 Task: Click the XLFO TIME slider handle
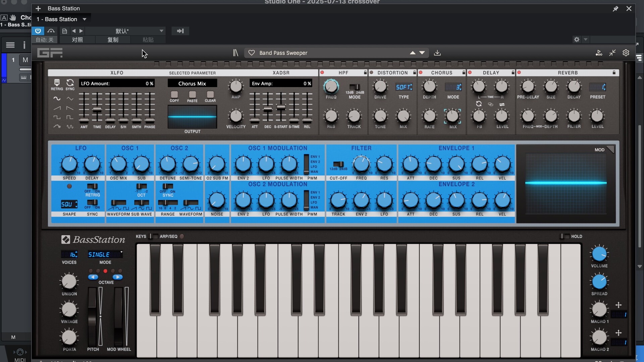click(x=97, y=109)
